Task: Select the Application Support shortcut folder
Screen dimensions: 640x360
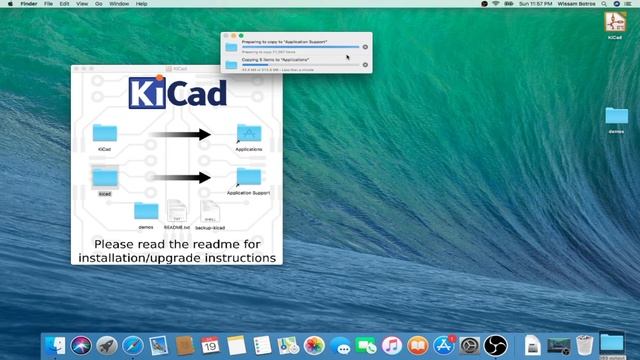Action: pos(248,178)
